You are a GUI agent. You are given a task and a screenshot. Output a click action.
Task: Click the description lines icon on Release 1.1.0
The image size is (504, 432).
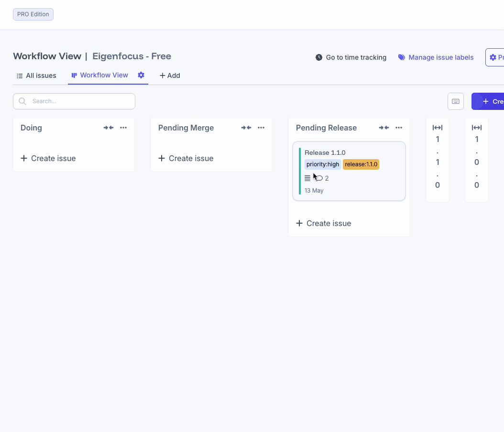(307, 178)
